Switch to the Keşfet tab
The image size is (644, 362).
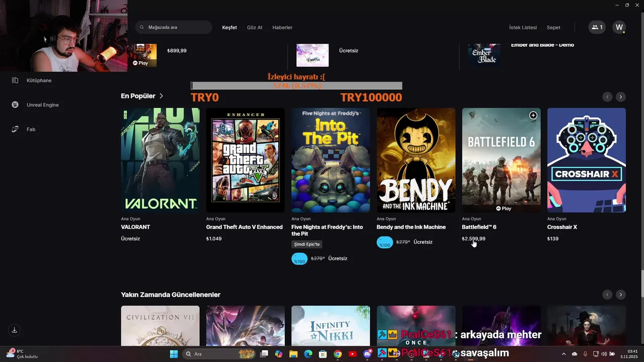229,28
